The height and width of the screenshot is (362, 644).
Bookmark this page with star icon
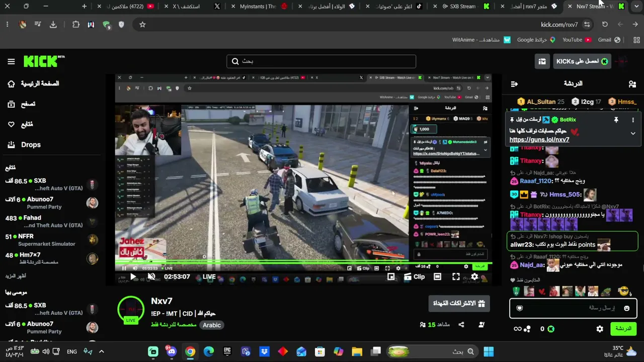coord(142,24)
